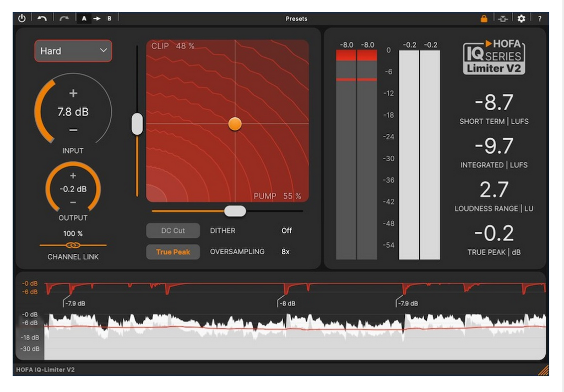Click the first -7.9 dB reduction marker
This screenshot has width=564, height=392.
(x=75, y=303)
